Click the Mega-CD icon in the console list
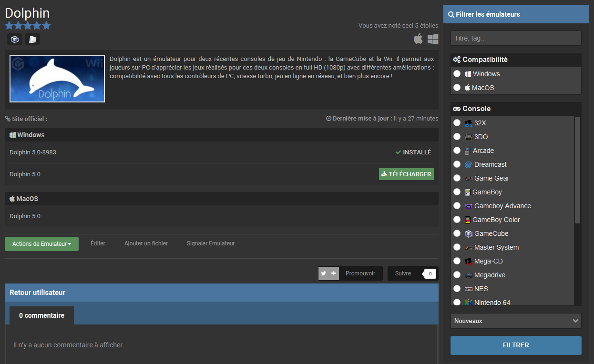 tap(468, 261)
